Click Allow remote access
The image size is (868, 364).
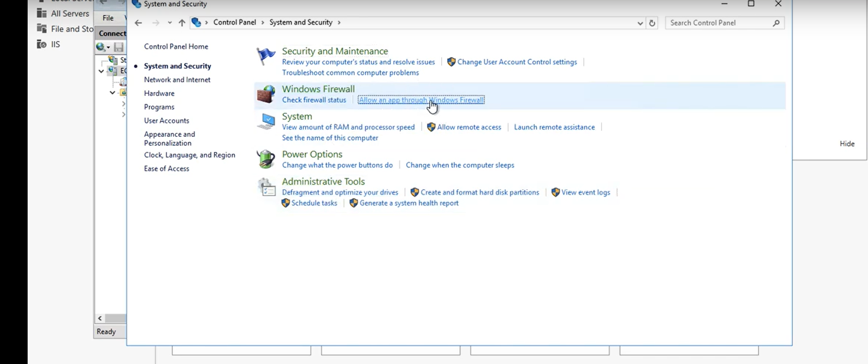[469, 127]
